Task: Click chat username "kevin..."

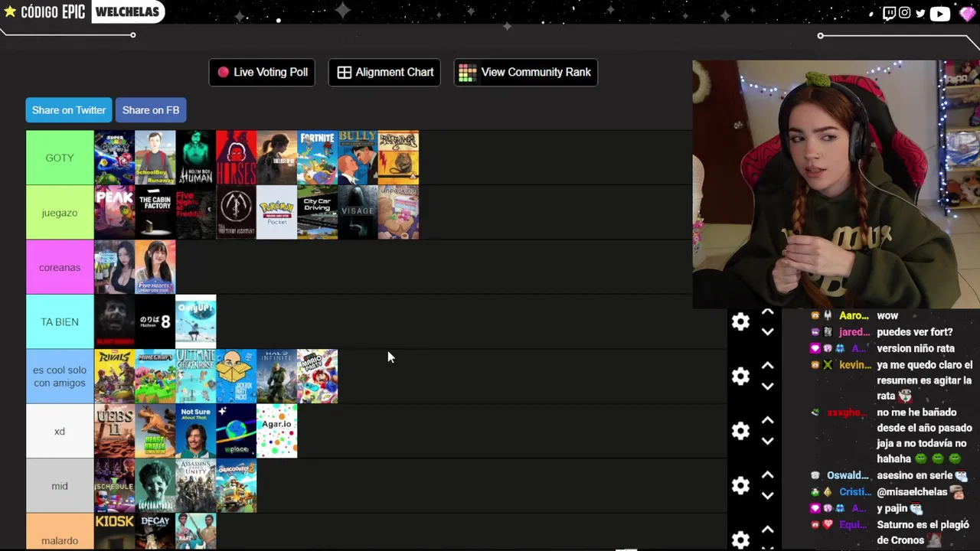Action: pos(854,365)
